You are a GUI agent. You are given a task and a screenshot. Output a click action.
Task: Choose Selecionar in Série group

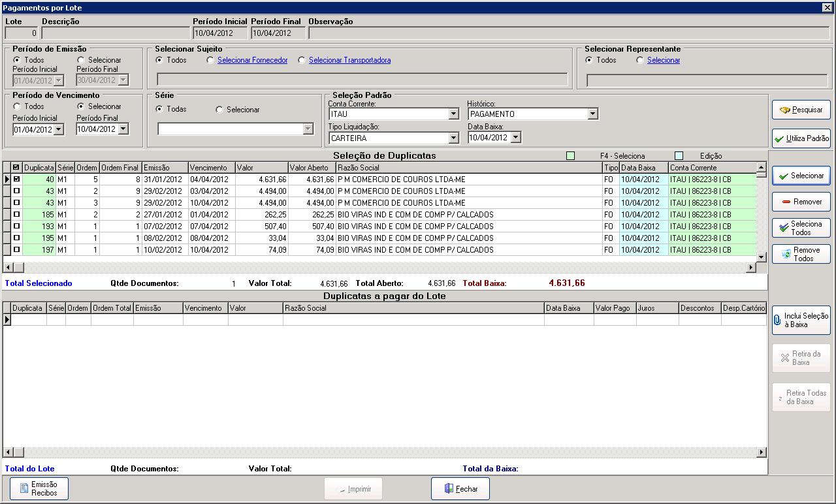pos(219,110)
